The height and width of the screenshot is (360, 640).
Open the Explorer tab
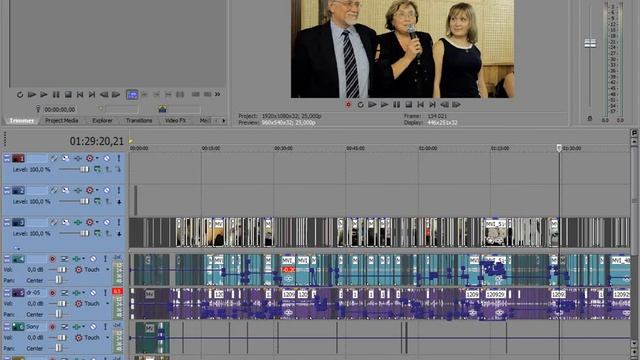pos(102,121)
